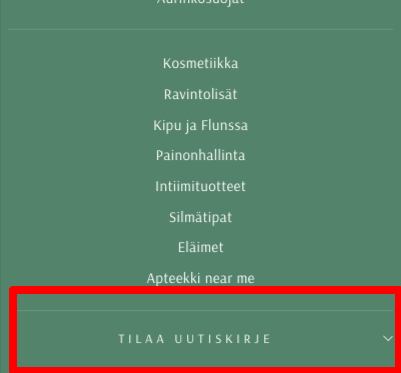Toggle newsletter signup panel with the down arrow
This screenshot has height=373, width=401.
coord(388,339)
